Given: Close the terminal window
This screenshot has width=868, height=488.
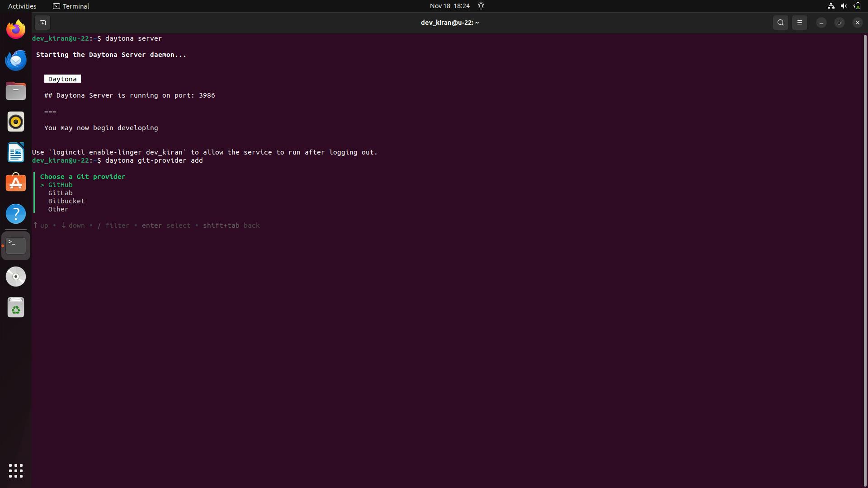Looking at the screenshot, I should click(x=857, y=23).
